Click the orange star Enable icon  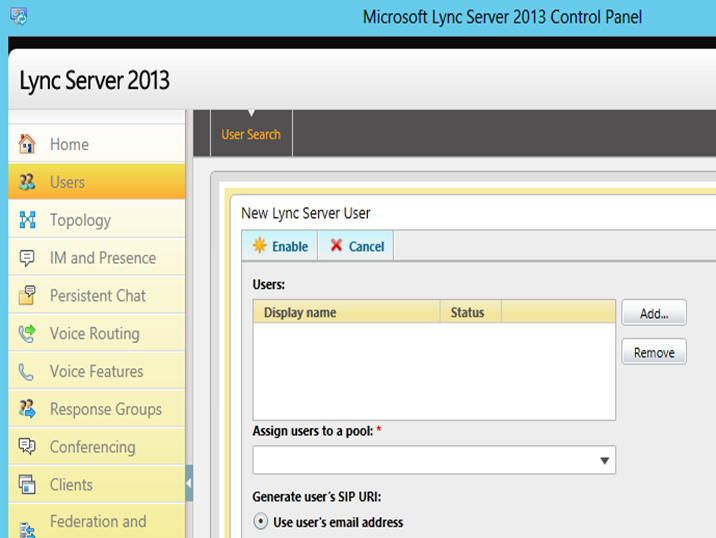(260, 246)
